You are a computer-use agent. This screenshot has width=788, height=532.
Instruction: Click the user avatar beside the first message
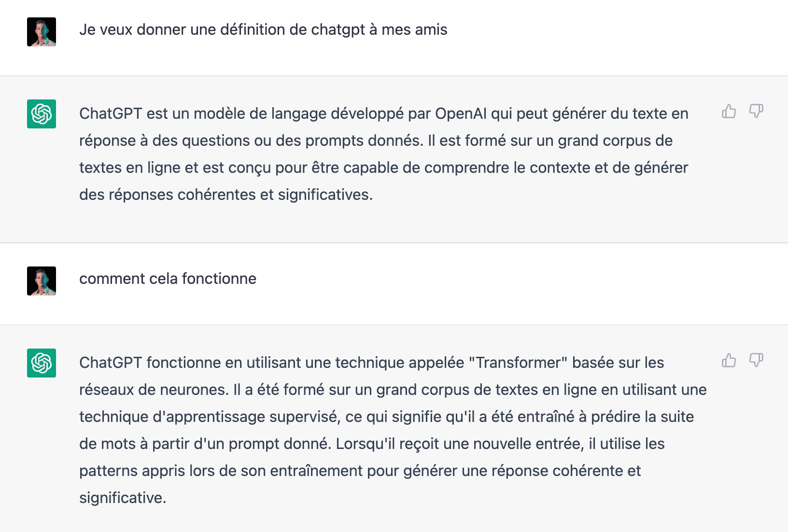click(42, 32)
